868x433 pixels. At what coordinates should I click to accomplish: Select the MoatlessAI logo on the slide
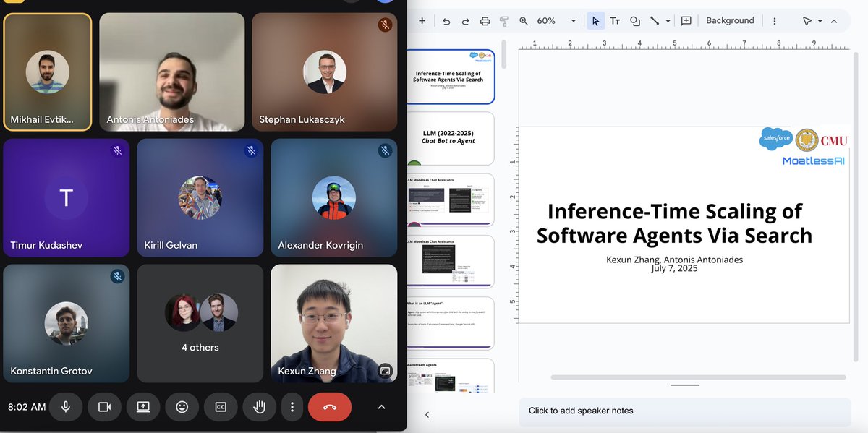813,160
